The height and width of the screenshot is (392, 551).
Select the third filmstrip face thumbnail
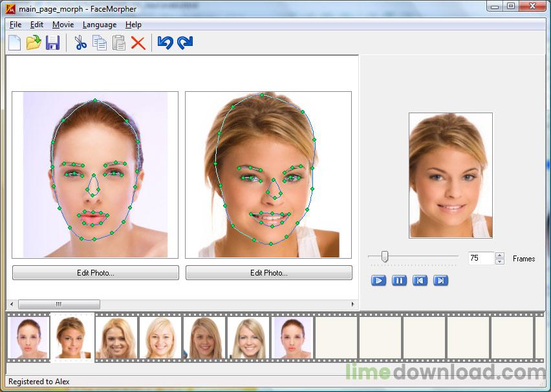pos(116,337)
